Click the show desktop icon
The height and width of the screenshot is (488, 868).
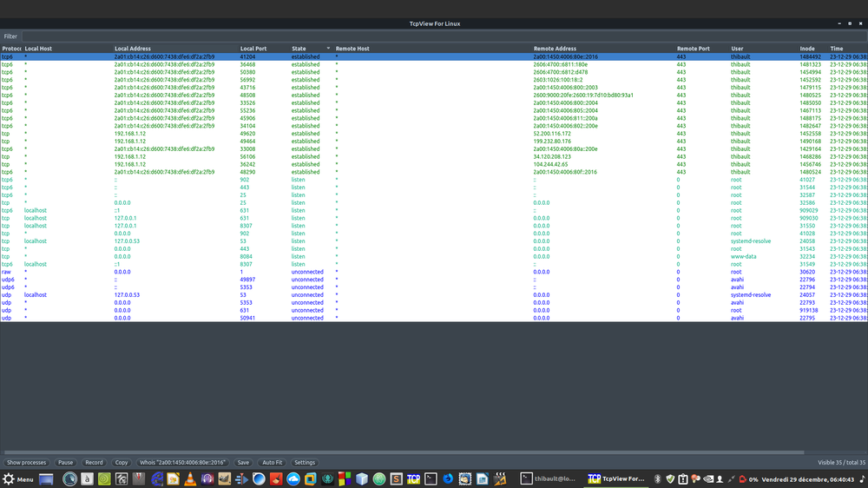(46, 478)
